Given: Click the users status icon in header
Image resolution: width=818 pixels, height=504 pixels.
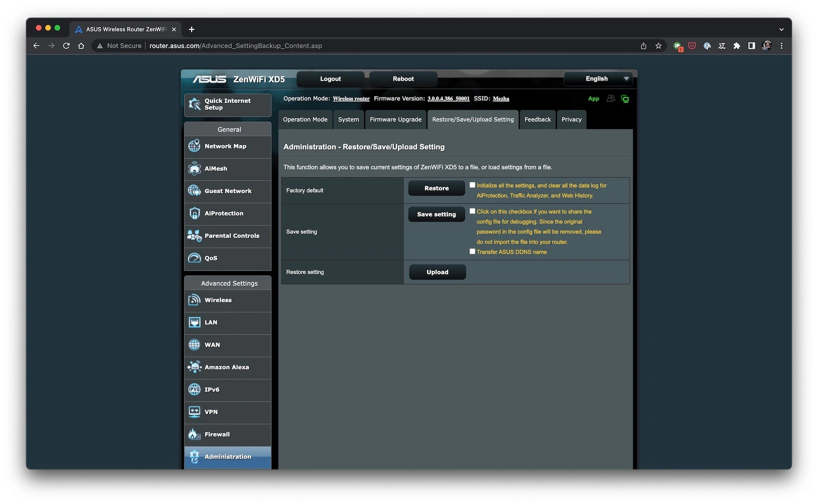Looking at the screenshot, I should pos(611,98).
